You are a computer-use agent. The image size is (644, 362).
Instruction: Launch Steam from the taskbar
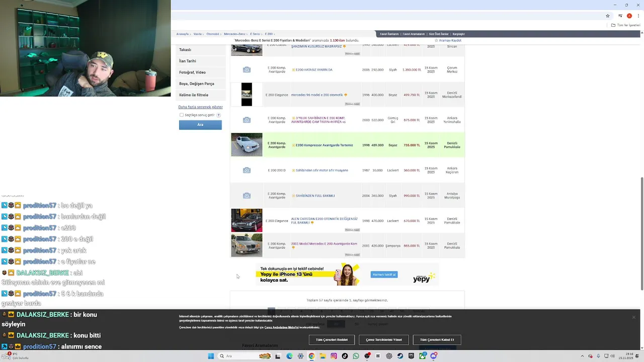pos(400,356)
